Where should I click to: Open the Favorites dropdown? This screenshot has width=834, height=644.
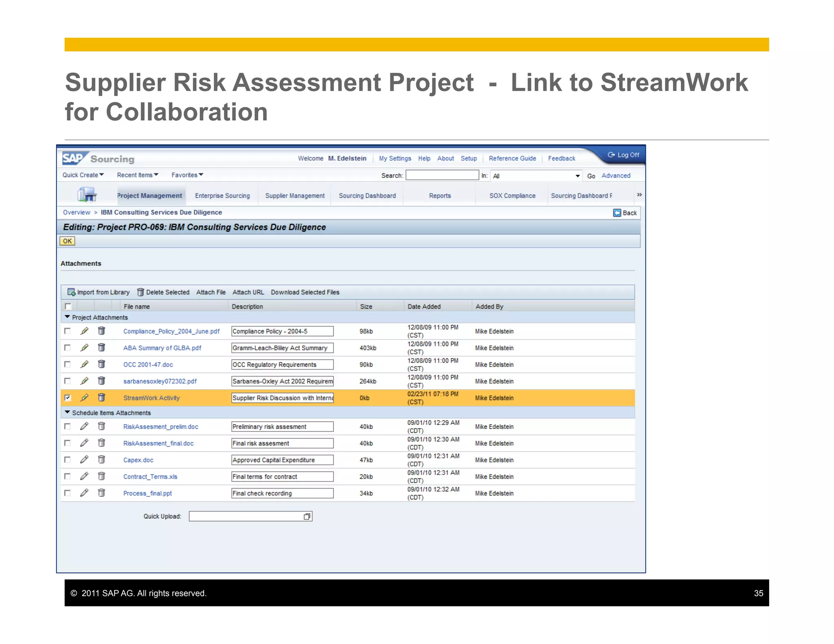tap(187, 175)
